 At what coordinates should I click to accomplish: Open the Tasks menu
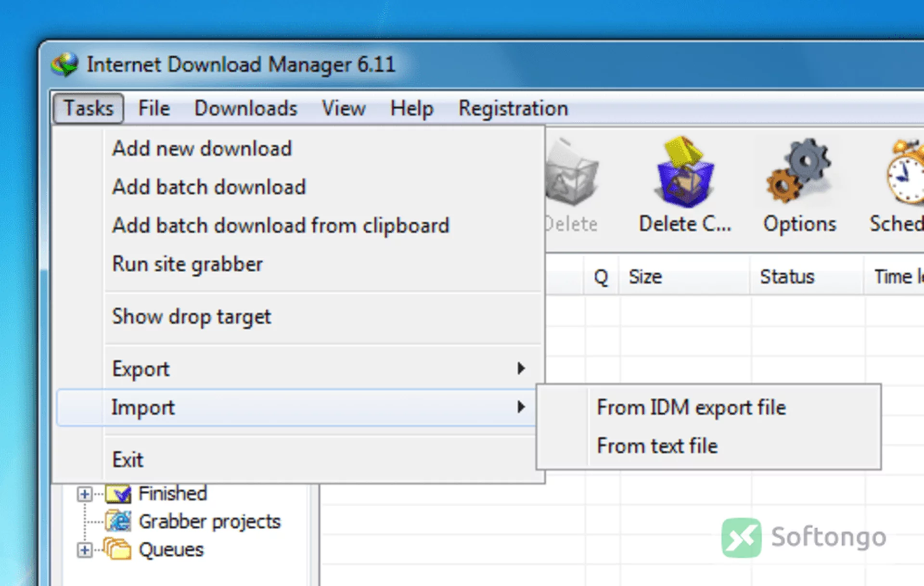point(89,108)
